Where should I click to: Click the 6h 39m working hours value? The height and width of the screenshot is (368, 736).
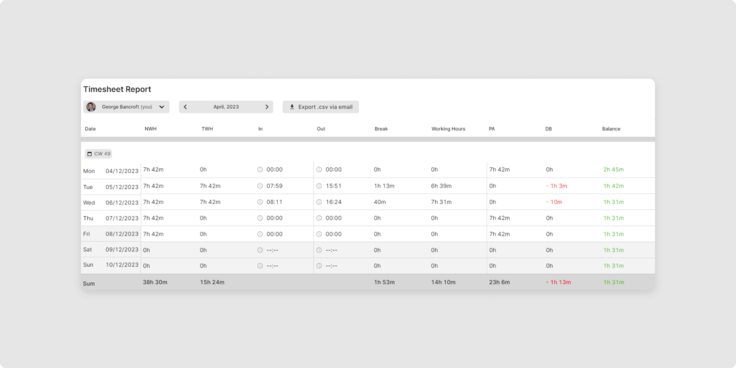pos(441,186)
